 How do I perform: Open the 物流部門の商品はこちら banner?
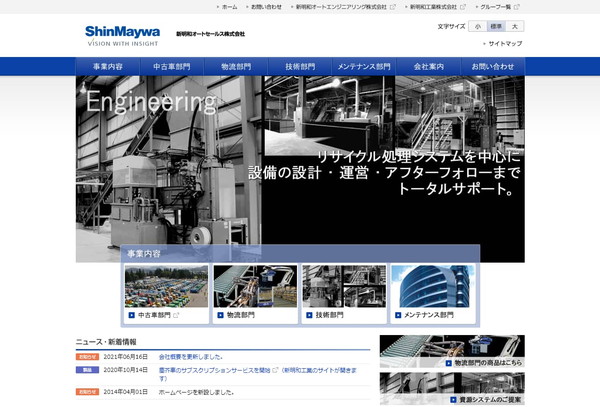point(452,351)
